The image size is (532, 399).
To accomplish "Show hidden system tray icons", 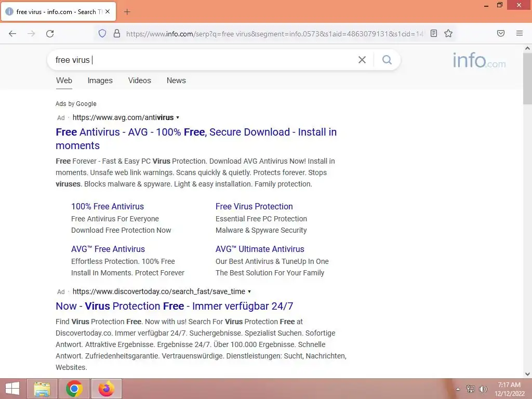I will [x=458, y=389].
